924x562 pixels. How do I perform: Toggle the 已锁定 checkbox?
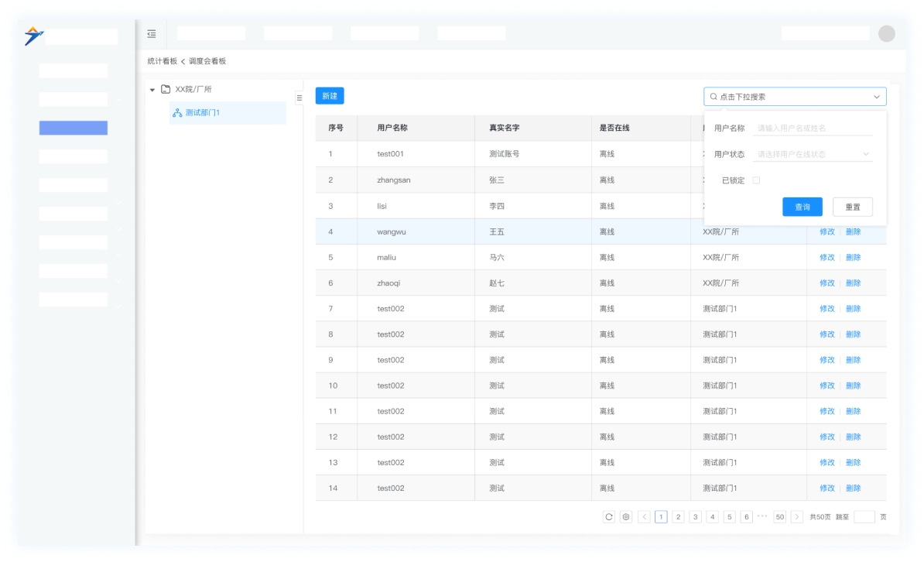coord(756,180)
